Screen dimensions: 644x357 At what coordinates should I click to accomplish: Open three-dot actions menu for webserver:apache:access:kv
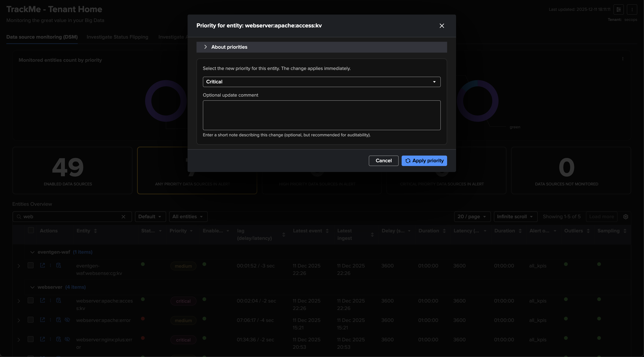51,300
